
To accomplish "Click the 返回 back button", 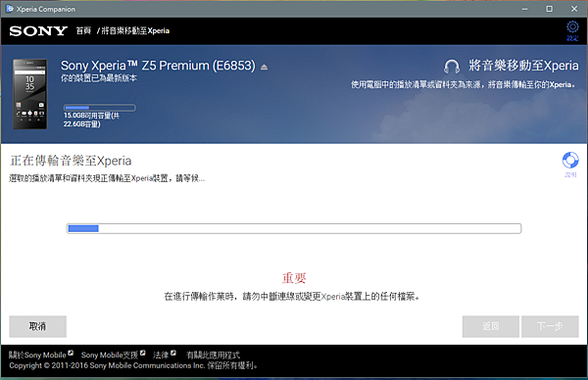I will click(491, 326).
